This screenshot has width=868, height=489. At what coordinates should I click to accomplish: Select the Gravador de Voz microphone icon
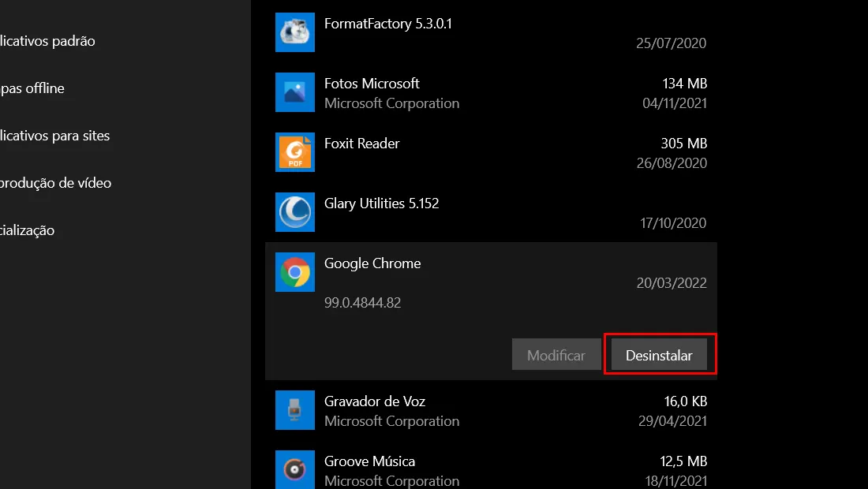click(295, 410)
